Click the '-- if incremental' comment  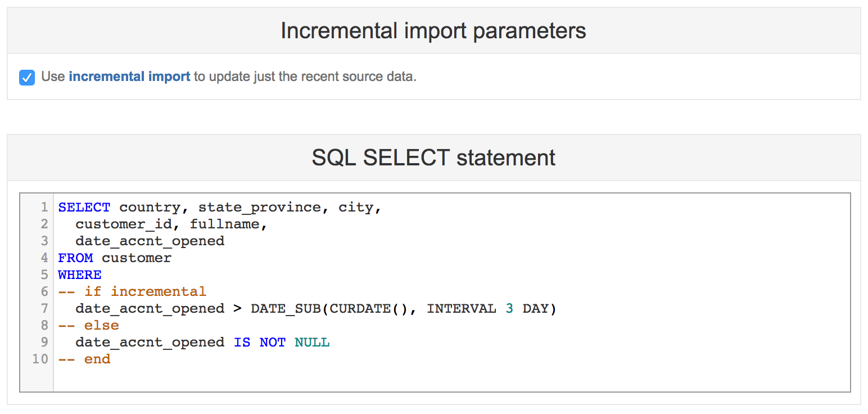point(132,292)
